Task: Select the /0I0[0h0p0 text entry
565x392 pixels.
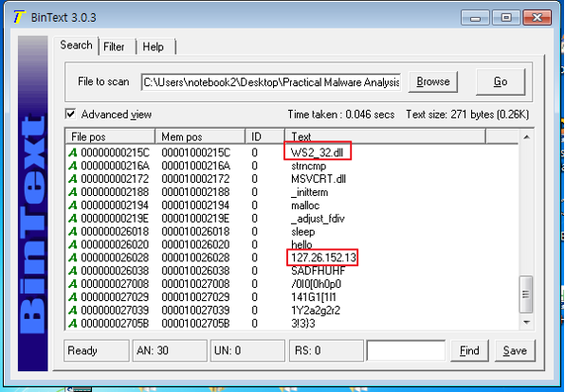Action: 316,284
